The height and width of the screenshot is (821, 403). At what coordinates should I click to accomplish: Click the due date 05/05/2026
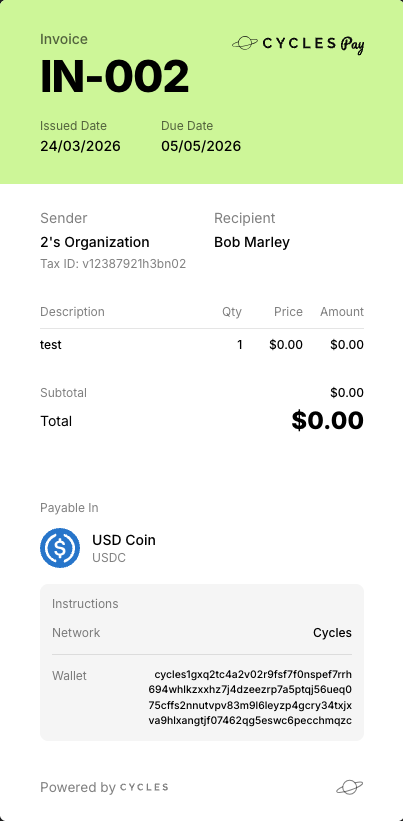coord(201,146)
